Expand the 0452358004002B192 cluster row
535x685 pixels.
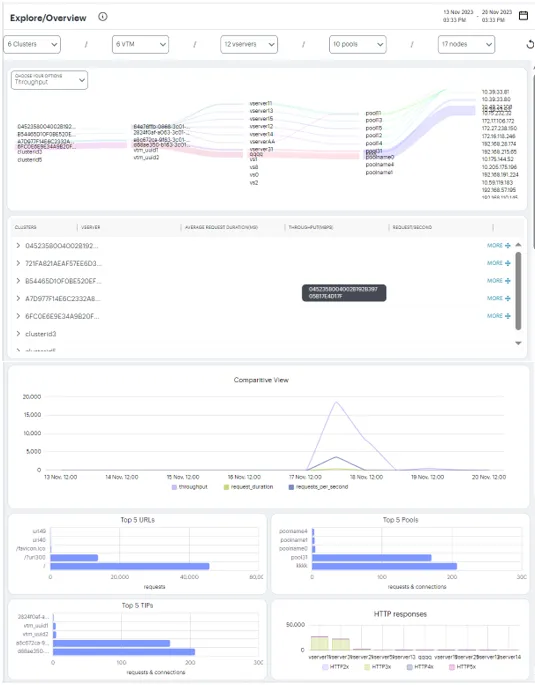pos(18,246)
